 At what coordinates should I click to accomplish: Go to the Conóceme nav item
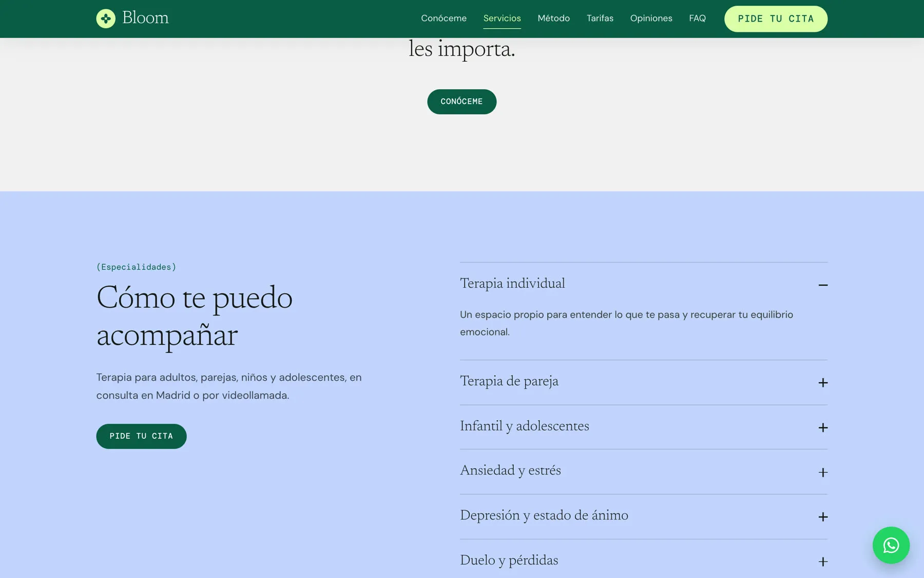pyautogui.click(x=444, y=18)
